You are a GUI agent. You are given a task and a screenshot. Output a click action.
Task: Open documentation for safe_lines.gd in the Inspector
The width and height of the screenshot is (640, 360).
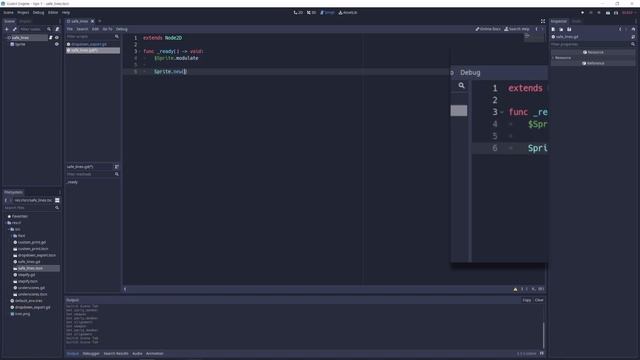coord(633,37)
